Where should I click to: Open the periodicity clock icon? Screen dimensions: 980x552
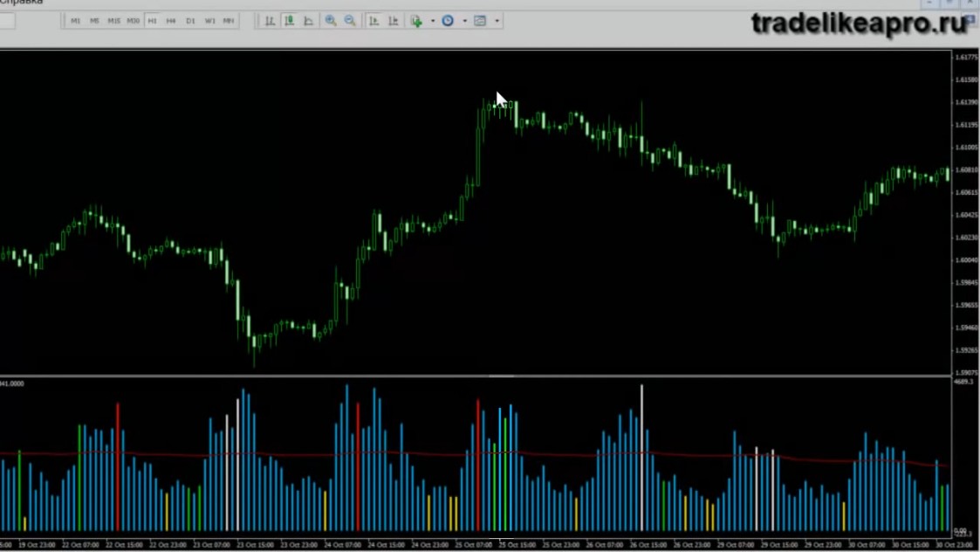[448, 21]
